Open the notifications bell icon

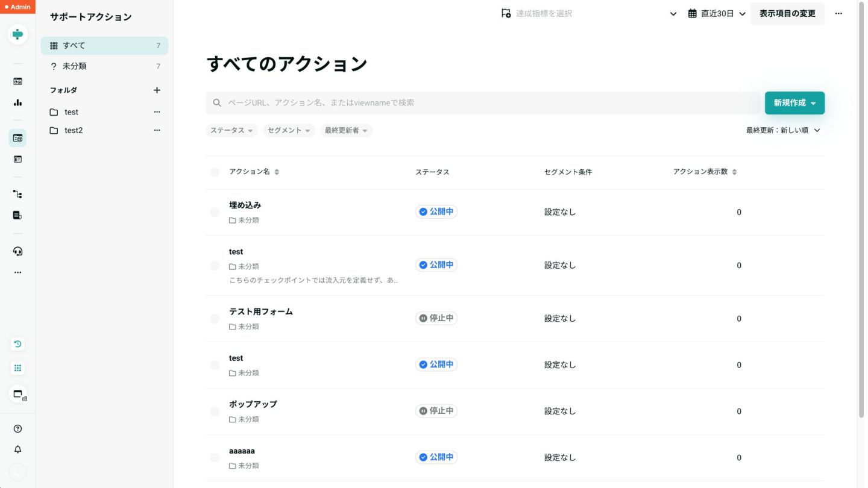(x=17, y=449)
